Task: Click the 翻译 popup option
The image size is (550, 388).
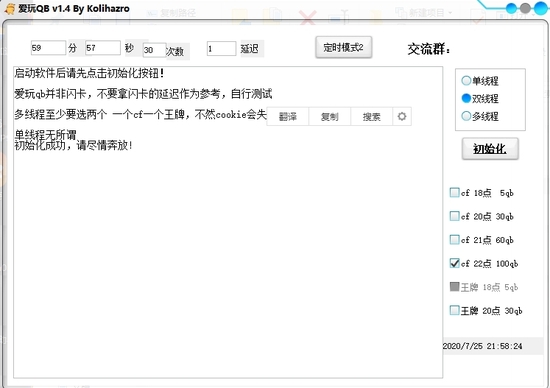Action: (x=288, y=116)
